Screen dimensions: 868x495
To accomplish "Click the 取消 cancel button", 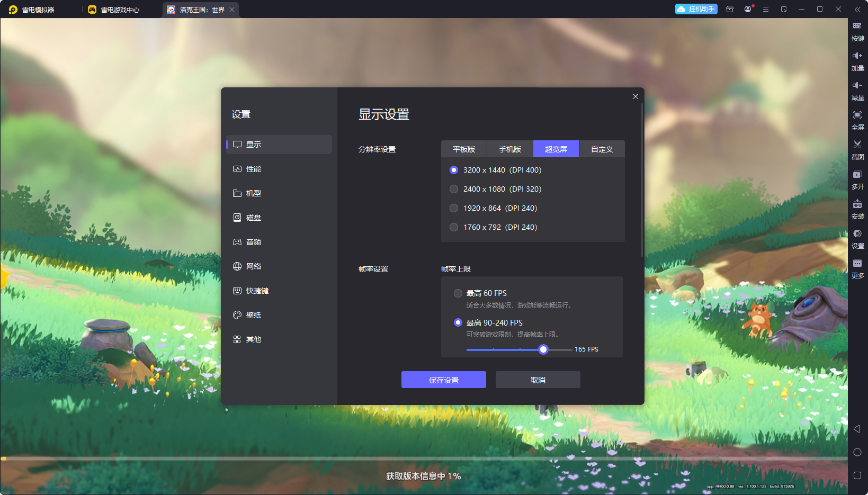I will pyautogui.click(x=538, y=380).
